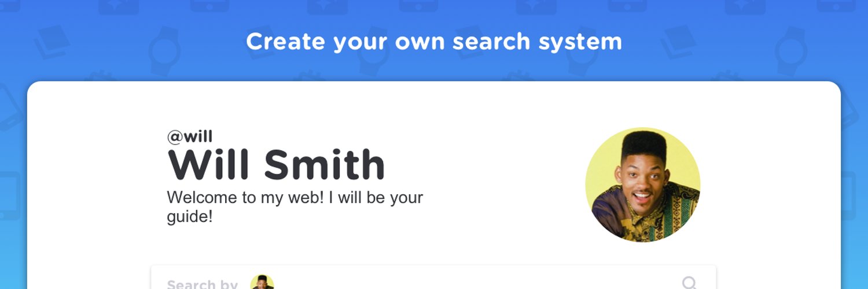Viewport: 868px width, 289px height.
Task: Focus the empty search input field
Action: [x=463, y=283]
